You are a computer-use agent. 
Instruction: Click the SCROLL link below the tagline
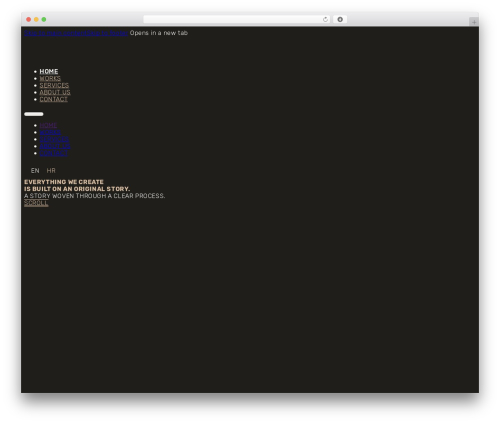(36, 203)
